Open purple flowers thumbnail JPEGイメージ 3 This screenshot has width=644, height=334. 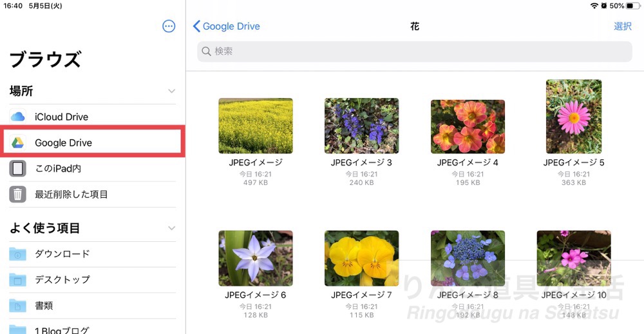[x=361, y=126]
